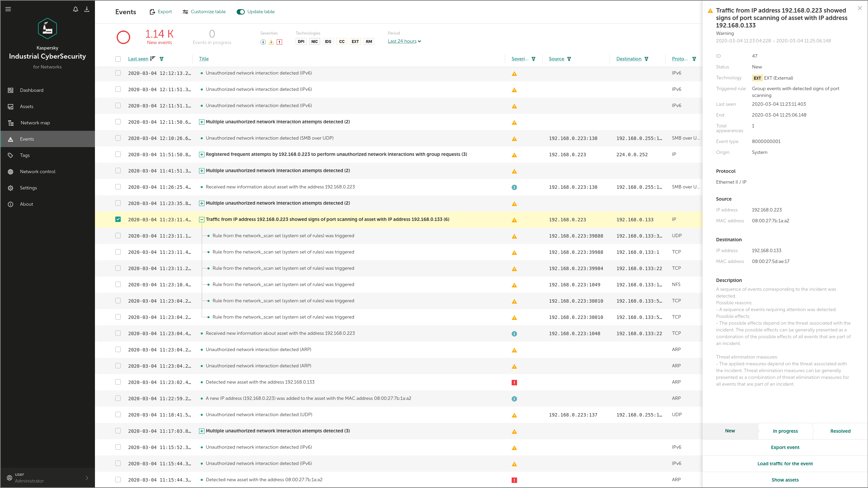Image resolution: width=868 pixels, height=488 pixels.
Task: Open the Last 24 hours period dropdown
Action: point(404,41)
